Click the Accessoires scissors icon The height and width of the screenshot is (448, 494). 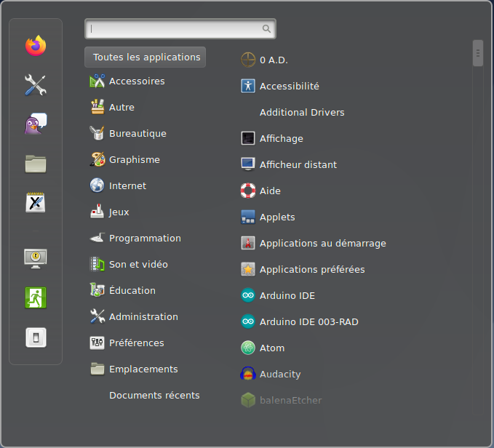[x=97, y=81]
